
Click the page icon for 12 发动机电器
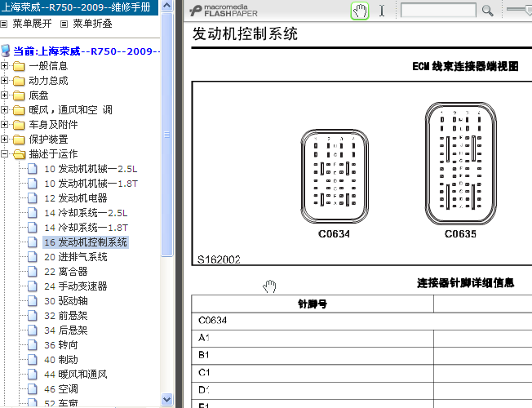(x=33, y=198)
